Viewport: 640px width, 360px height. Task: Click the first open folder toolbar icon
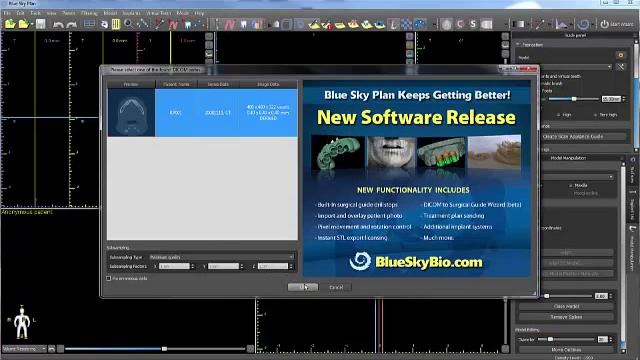9,24
